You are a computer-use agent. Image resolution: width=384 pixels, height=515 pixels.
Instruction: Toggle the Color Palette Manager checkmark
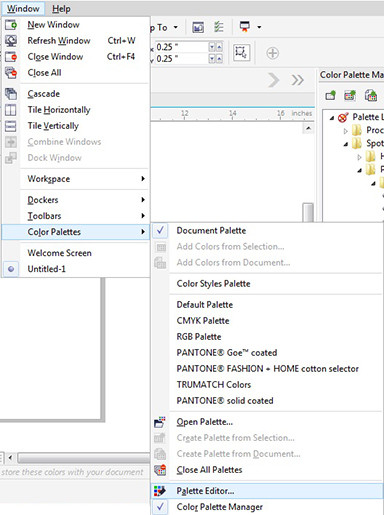point(160,507)
